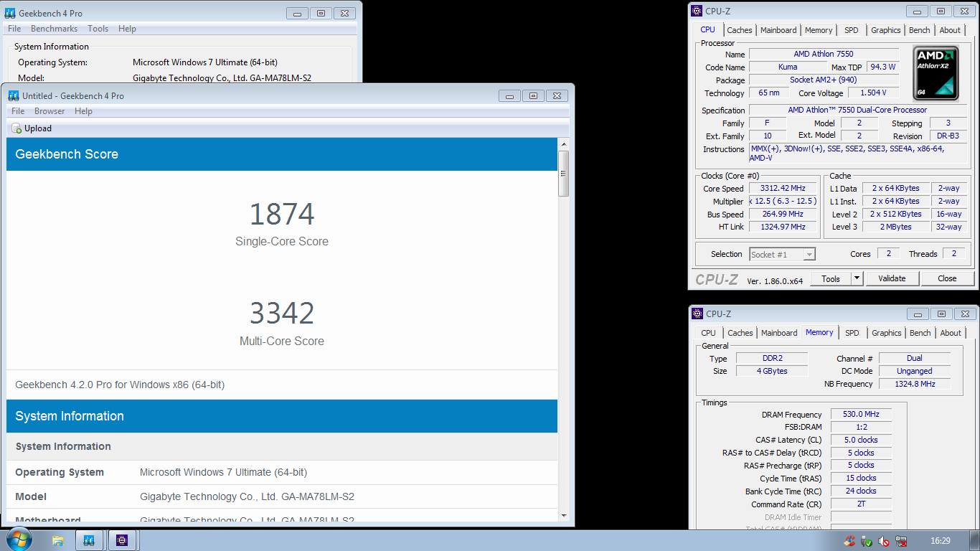This screenshot has width=980, height=551.
Task: Switch to Graphics tab in upper CPU-Z
Action: 885,30
